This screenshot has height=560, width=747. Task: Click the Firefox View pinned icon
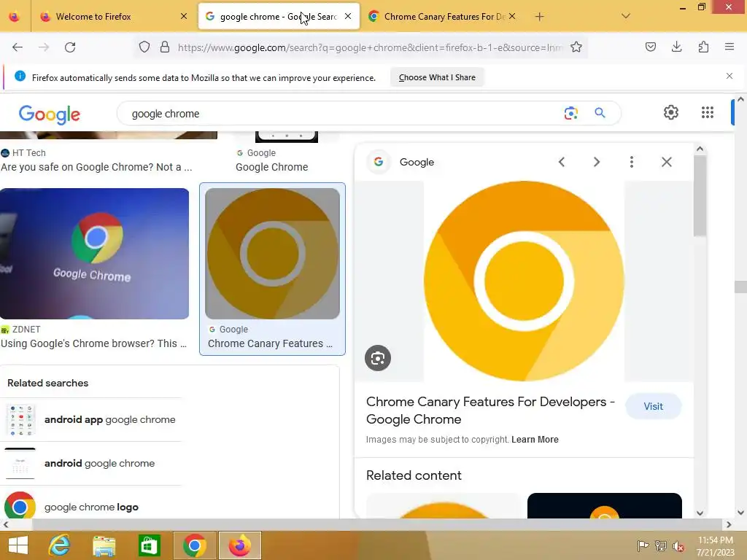(x=15, y=17)
